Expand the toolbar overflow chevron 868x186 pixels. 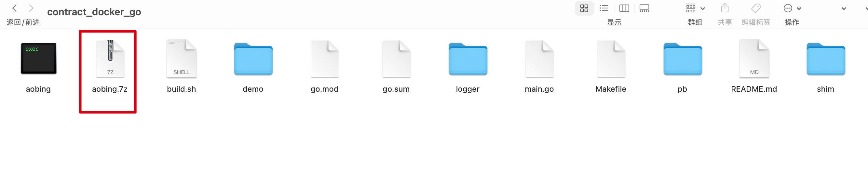[x=844, y=8]
